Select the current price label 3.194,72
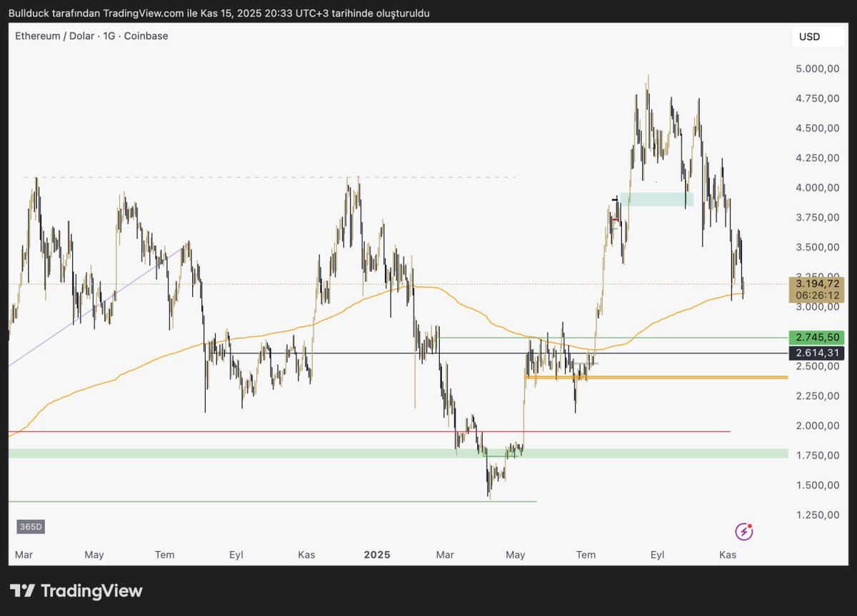 click(816, 284)
